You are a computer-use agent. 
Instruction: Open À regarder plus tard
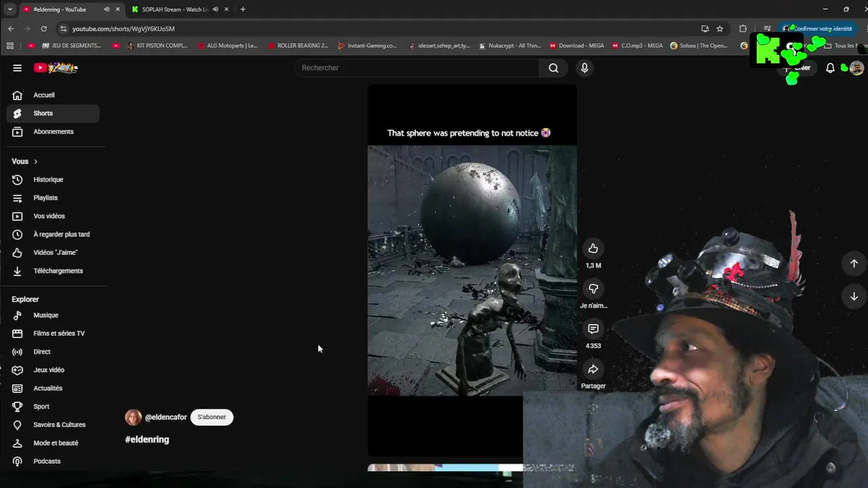(x=53, y=235)
